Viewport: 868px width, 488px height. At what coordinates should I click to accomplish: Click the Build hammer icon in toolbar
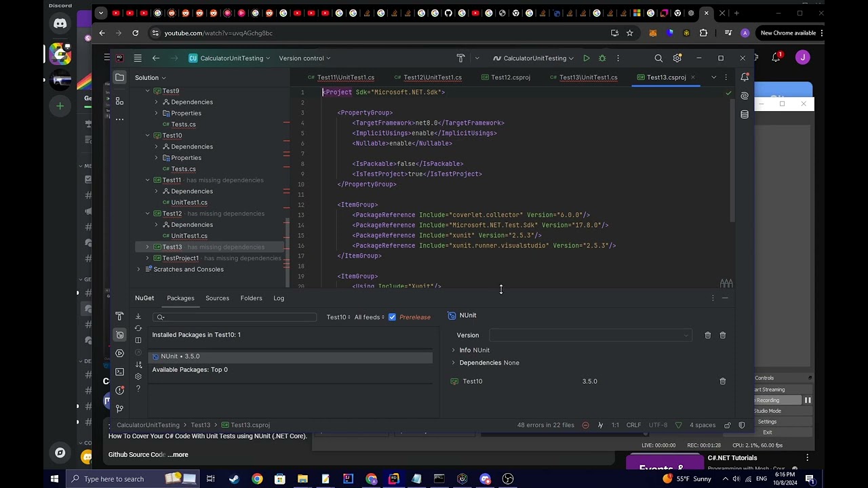[x=461, y=58]
